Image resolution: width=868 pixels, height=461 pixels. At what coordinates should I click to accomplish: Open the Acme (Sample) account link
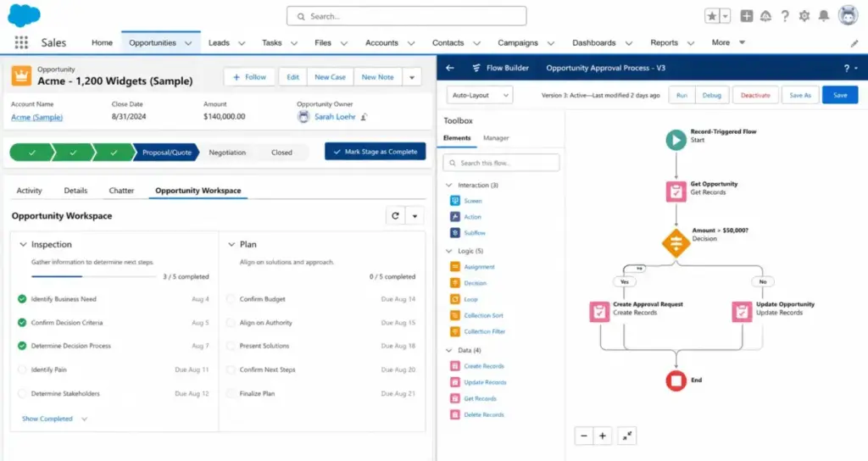click(x=37, y=117)
